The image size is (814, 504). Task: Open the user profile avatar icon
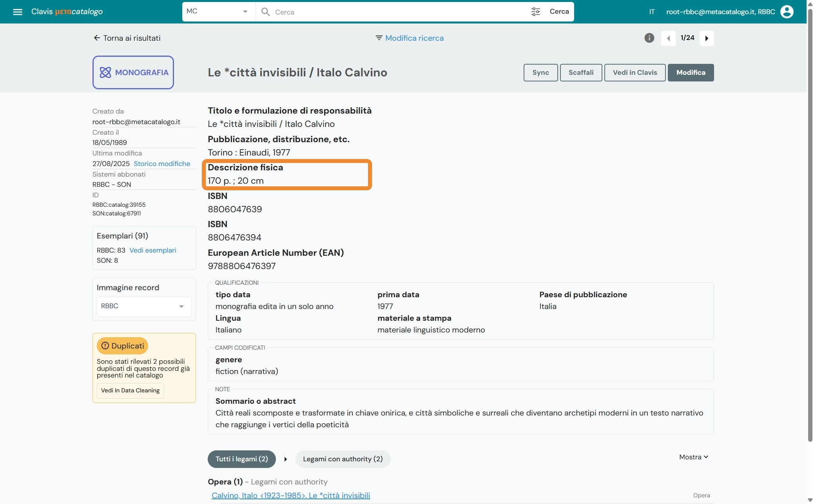787,12
